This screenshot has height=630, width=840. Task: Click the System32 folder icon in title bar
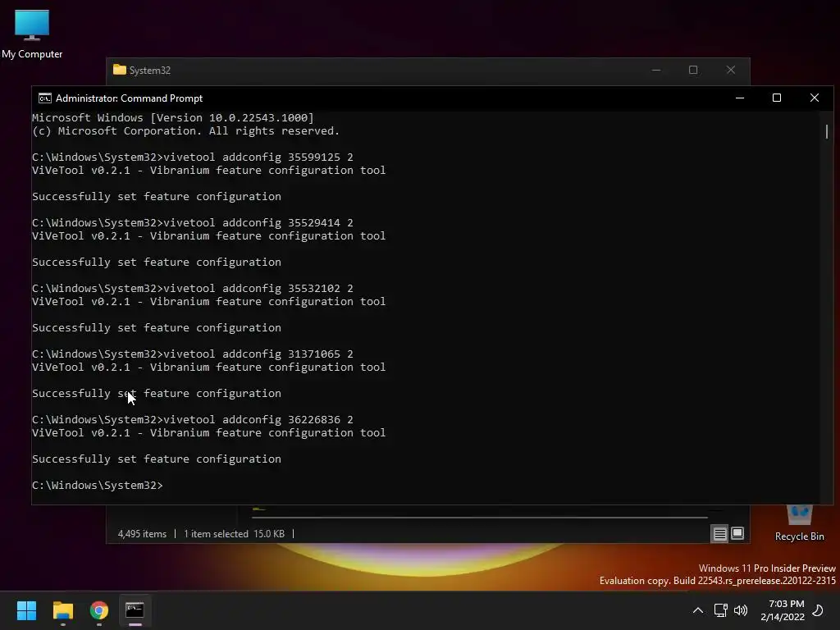click(x=120, y=71)
